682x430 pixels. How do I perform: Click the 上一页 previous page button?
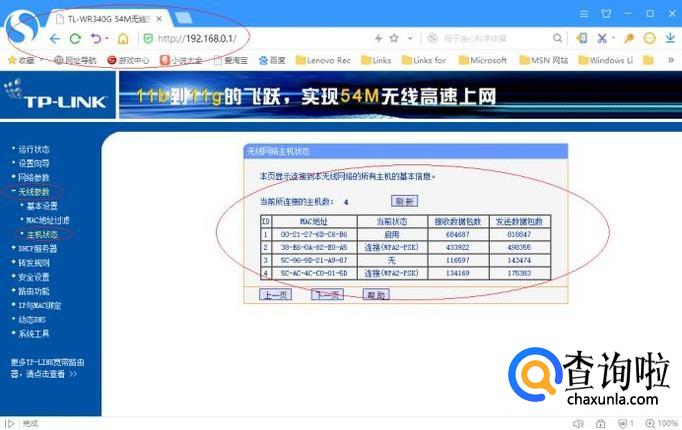[x=276, y=294]
